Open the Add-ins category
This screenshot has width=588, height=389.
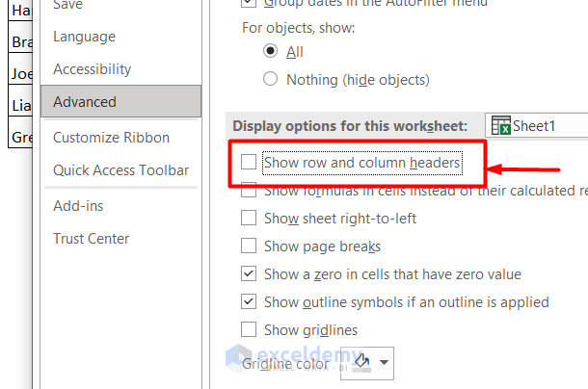point(78,206)
